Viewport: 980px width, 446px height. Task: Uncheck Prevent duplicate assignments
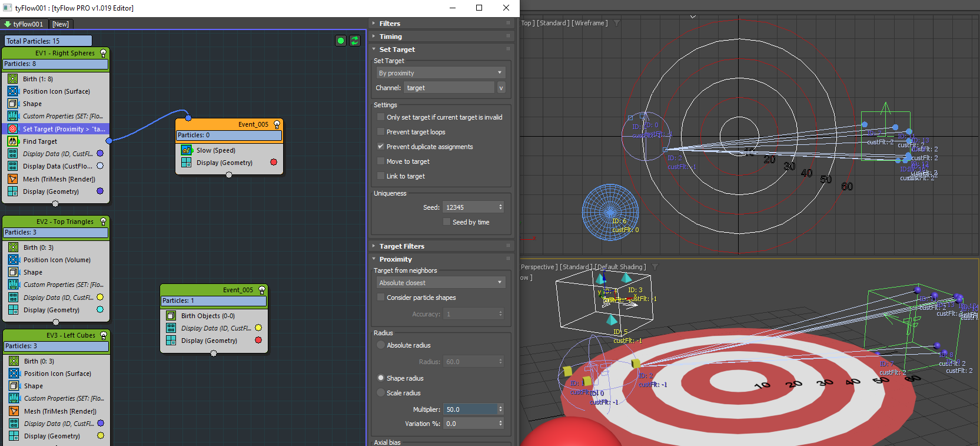(x=381, y=147)
